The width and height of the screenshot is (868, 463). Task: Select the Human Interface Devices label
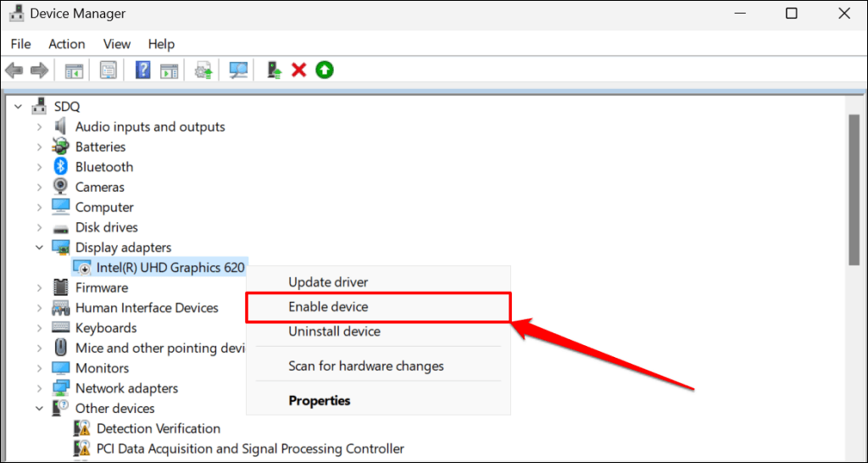(x=147, y=307)
